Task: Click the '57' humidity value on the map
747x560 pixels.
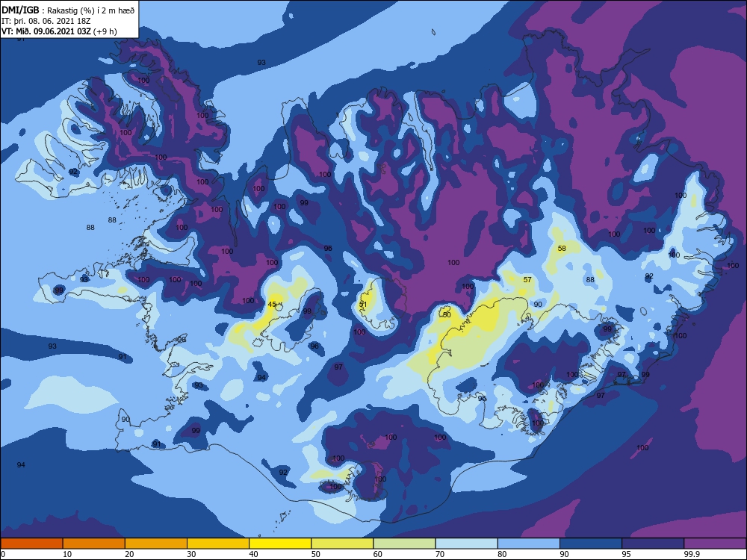Action: (x=527, y=279)
